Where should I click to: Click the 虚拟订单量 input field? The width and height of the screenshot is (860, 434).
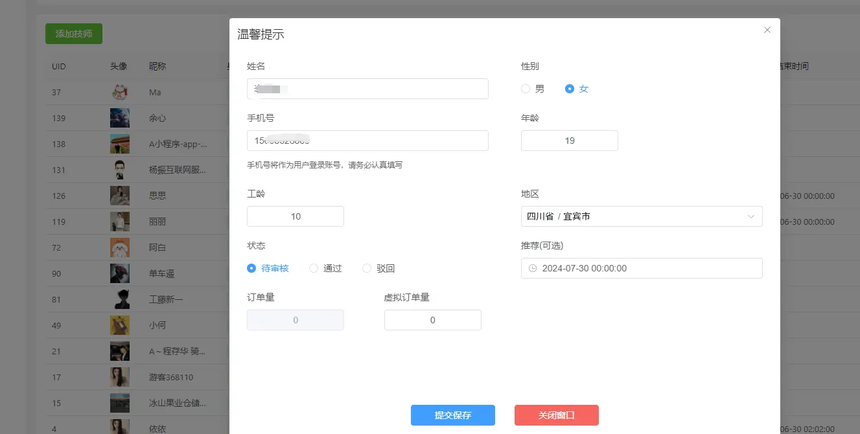pos(432,320)
